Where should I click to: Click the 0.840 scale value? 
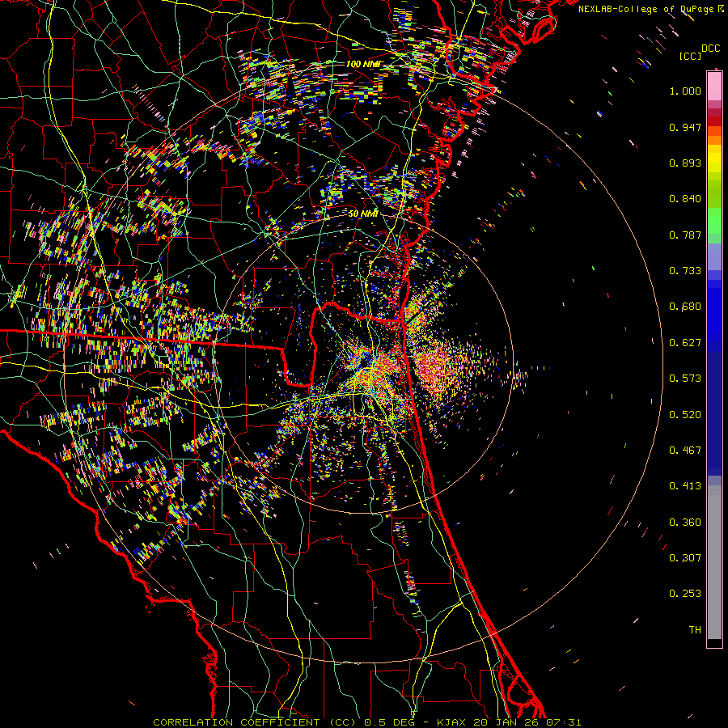pyautogui.click(x=685, y=199)
